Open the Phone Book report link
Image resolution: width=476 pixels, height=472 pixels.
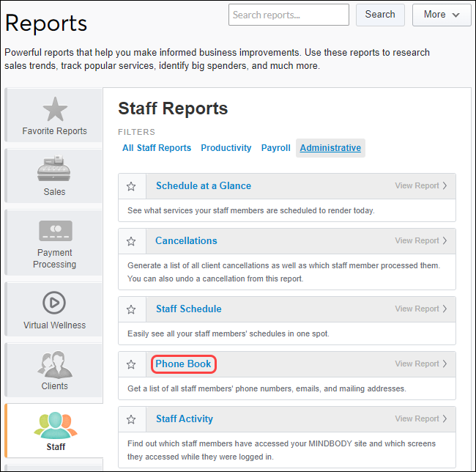pos(183,364)
